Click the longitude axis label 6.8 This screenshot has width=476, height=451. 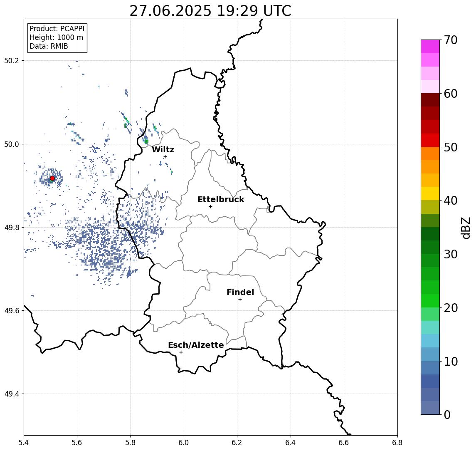pos(397,443)
